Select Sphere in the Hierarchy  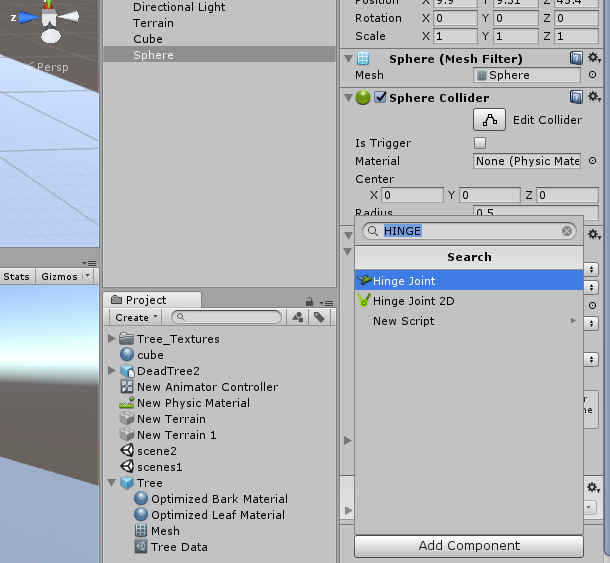coord(219,55)
